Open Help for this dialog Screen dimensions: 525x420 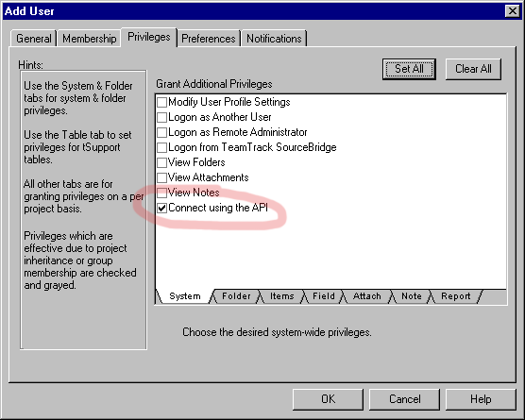coord(481,399)
